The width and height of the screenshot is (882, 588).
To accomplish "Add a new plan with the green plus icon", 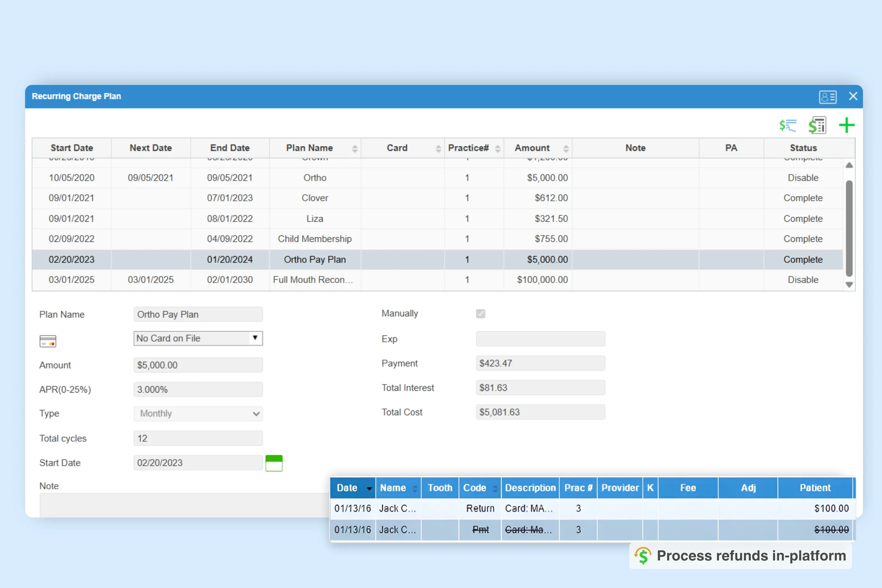I will coord(847,125).
